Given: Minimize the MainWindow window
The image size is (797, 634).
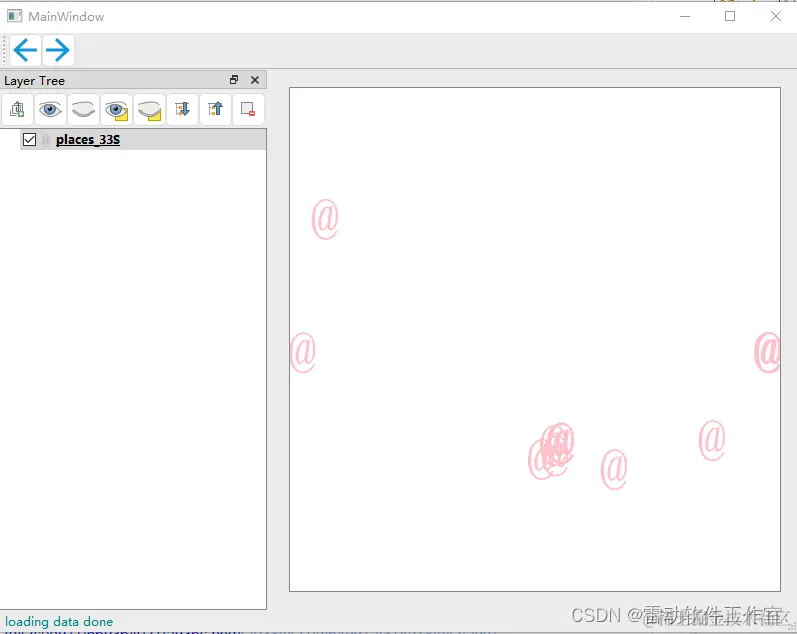Looking at the screenshot, I should (x=685, y=16).
